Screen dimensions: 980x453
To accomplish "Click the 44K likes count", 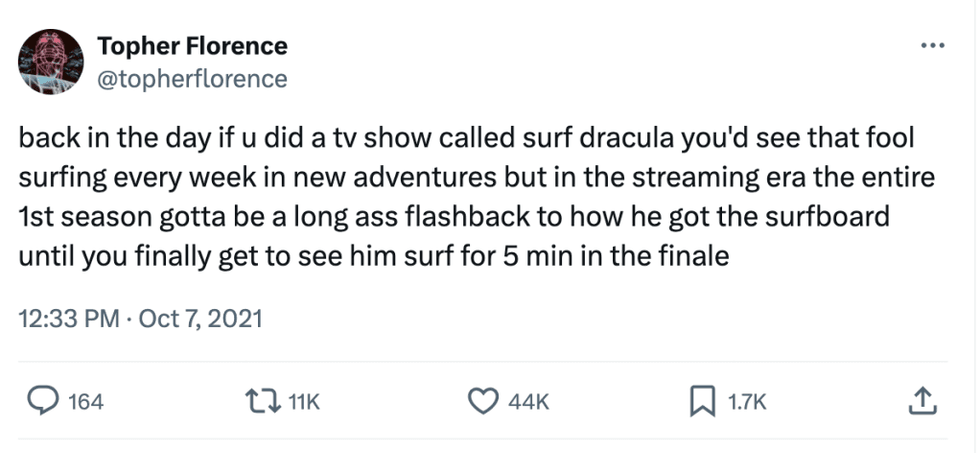I will [529, 403].
